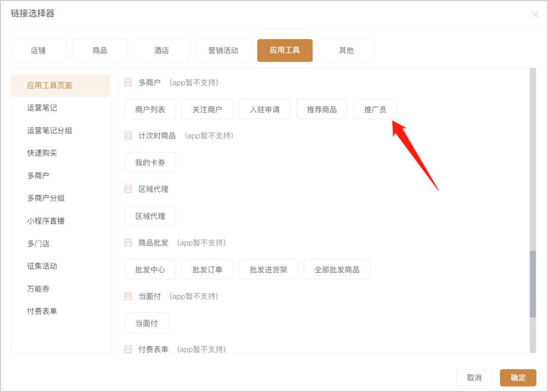The width and height of the screenshot is (548, 392).
Task: Click the 确定 confirm button
Action: tap(518, 378)
